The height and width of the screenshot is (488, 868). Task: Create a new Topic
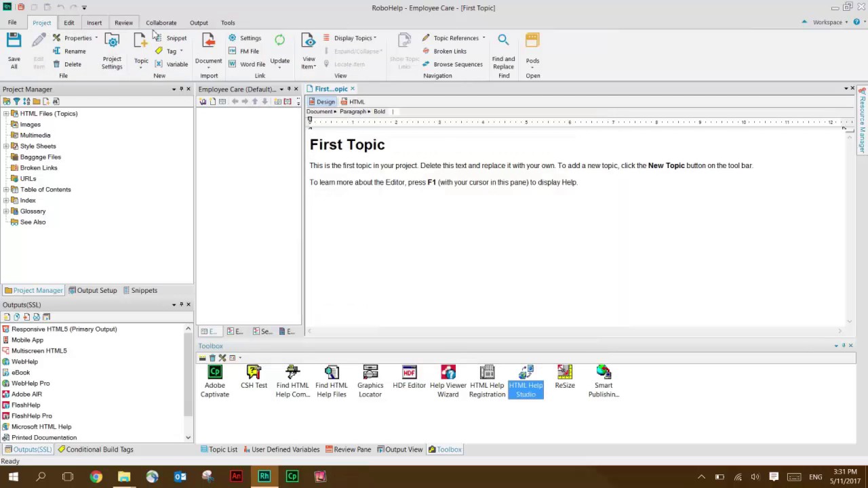tap(141, 50)
